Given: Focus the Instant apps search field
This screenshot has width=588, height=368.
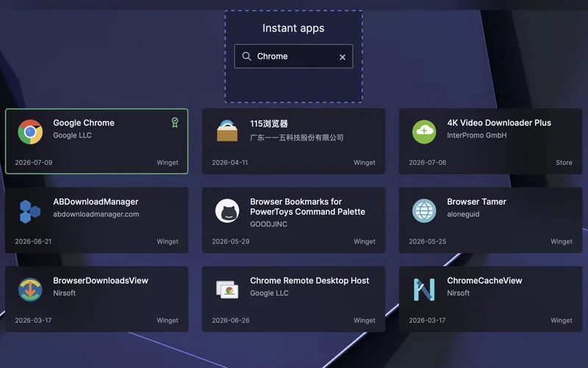Looking at the screenshot, I should click(293, 57).
